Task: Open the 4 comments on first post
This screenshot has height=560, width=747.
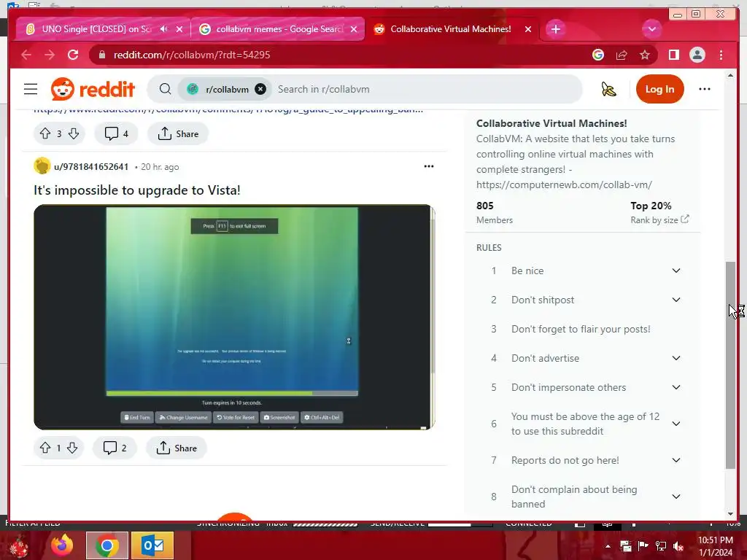Action: click(116, 134)
